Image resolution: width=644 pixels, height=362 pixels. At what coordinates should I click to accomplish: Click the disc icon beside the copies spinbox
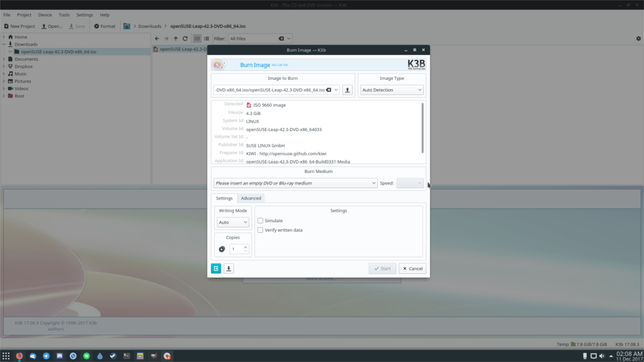222,249
